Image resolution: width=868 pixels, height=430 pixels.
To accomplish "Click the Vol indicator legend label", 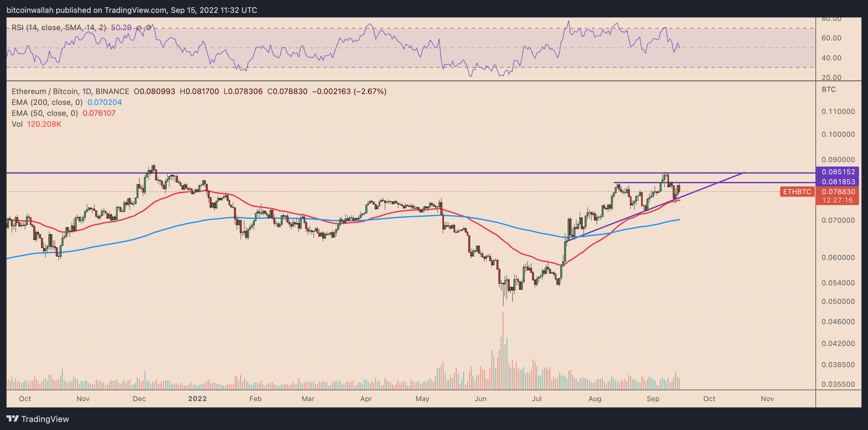I will 17,124.
